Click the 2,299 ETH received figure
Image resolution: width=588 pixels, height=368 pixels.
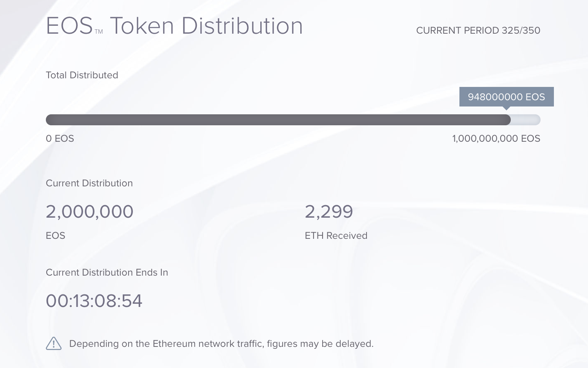[329, 212]
